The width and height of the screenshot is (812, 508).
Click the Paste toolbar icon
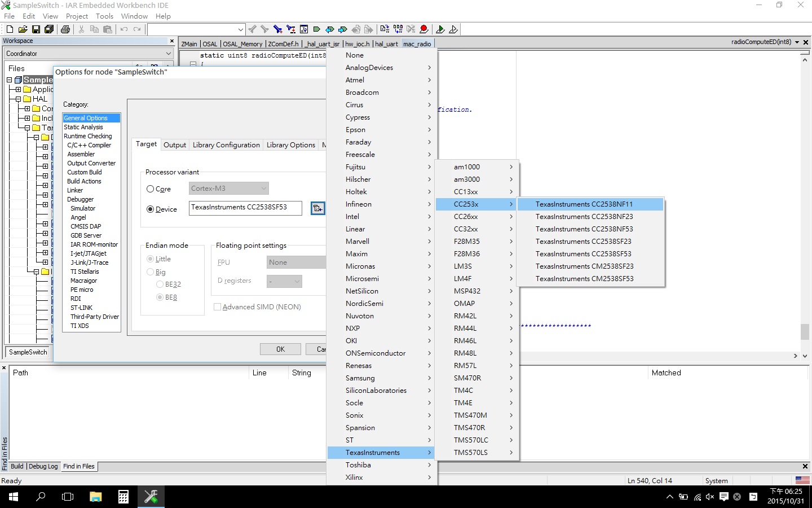(x=108, y=29)
